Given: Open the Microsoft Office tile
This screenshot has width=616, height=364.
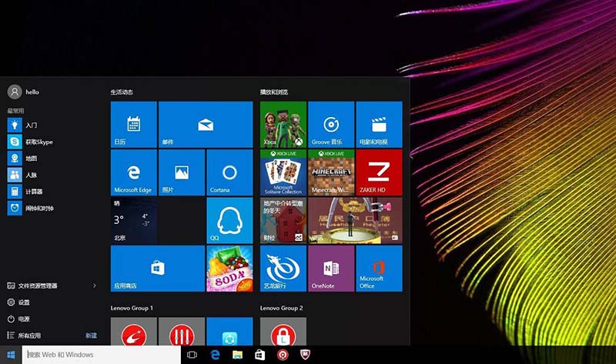Looking at the screenshot, I should [378, 269].
